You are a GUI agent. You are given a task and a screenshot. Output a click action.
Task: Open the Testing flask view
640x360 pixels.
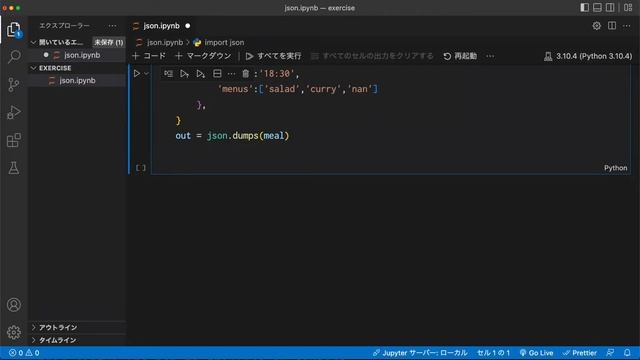[14, 168]
